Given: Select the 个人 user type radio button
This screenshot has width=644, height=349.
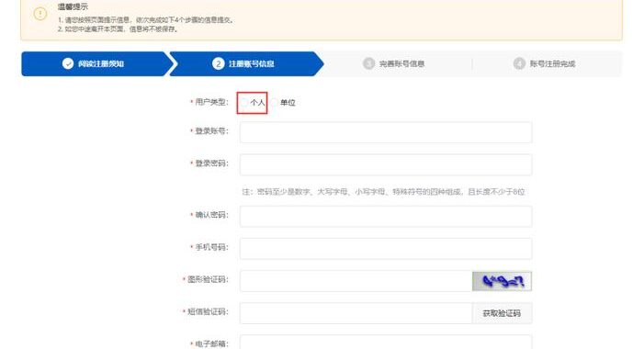Looking at the screenshot, I should coord(244,102).
